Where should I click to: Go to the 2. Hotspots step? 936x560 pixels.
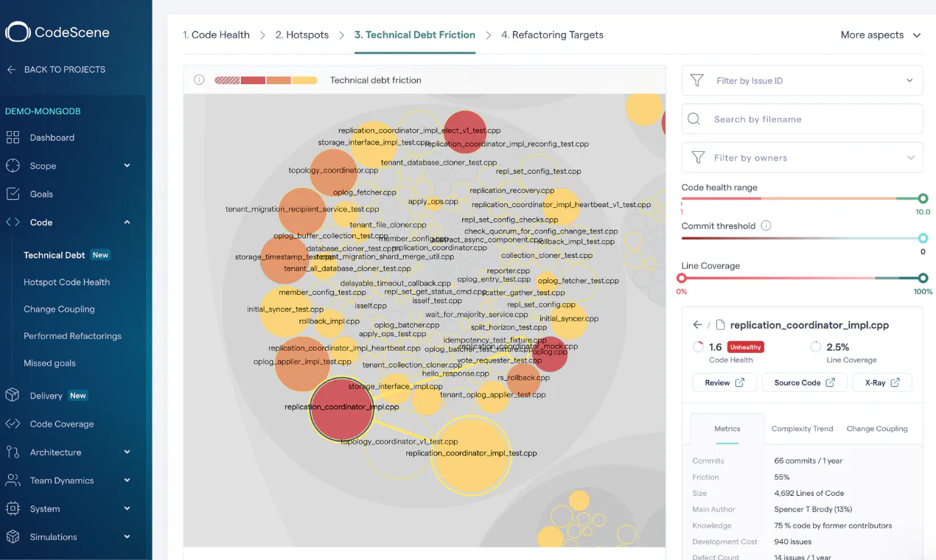click(x=302, y=35)
